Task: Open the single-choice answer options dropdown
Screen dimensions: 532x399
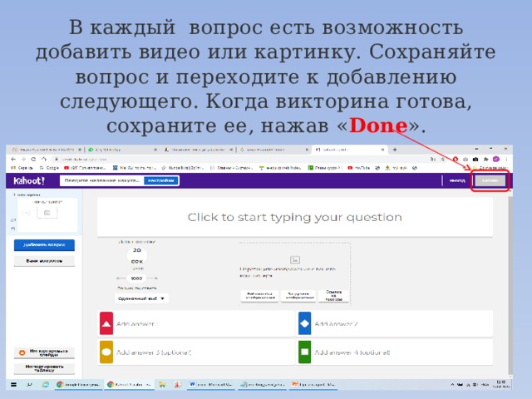Action: tap(141, 298)
